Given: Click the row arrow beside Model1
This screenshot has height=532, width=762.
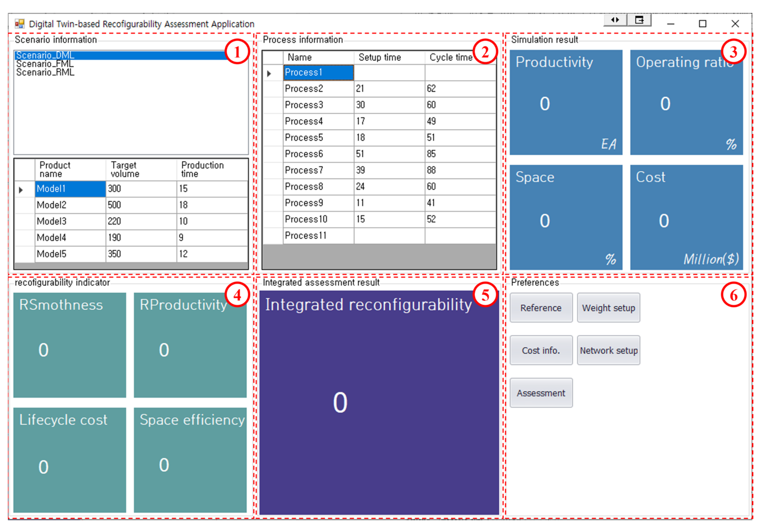Looking at the screenshot, I should pos(21,190).
